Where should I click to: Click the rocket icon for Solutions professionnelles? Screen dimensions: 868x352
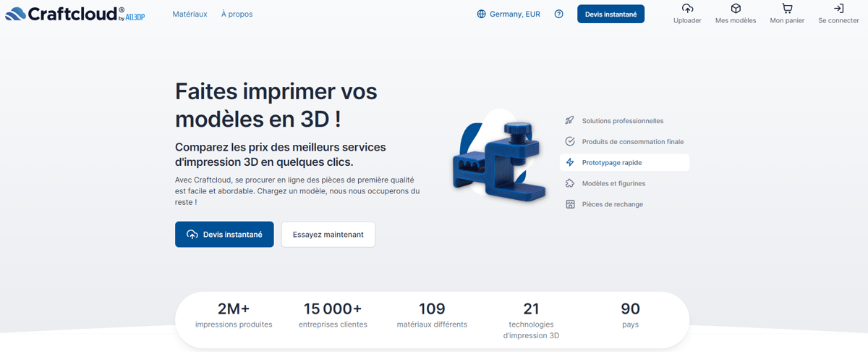point(570,121)
